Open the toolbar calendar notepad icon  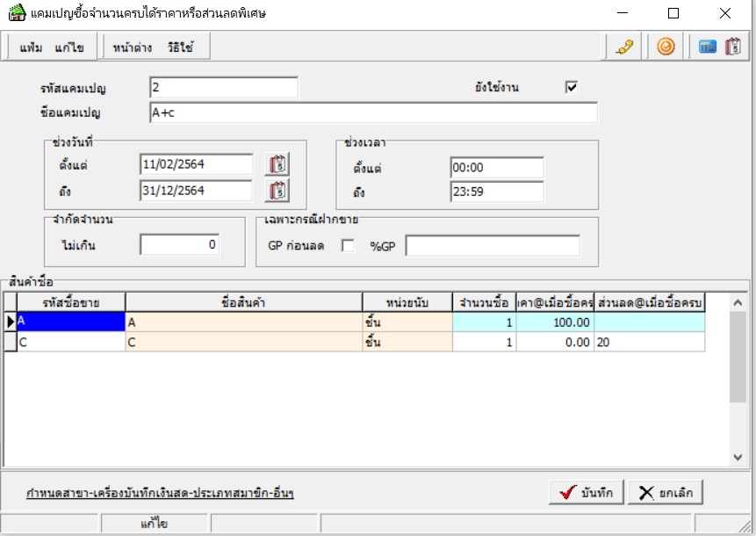click(x=733, y=47)
